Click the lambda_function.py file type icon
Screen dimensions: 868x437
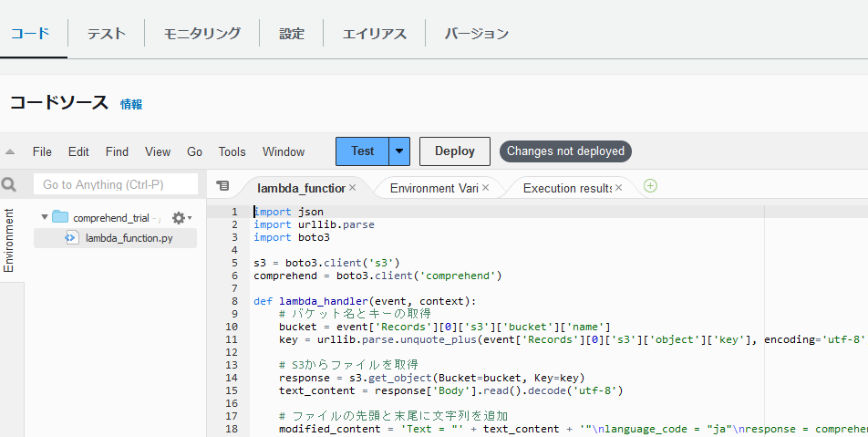(71, 238)
